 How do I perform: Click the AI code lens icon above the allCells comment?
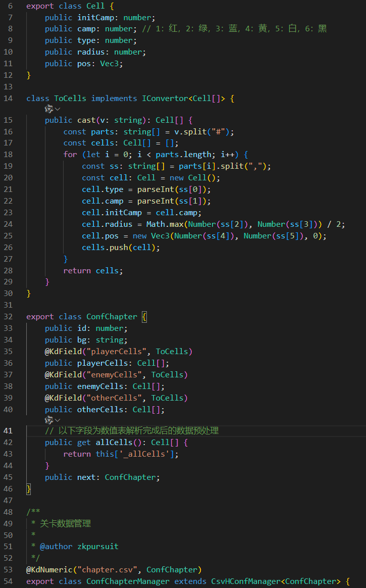(48, 420)
